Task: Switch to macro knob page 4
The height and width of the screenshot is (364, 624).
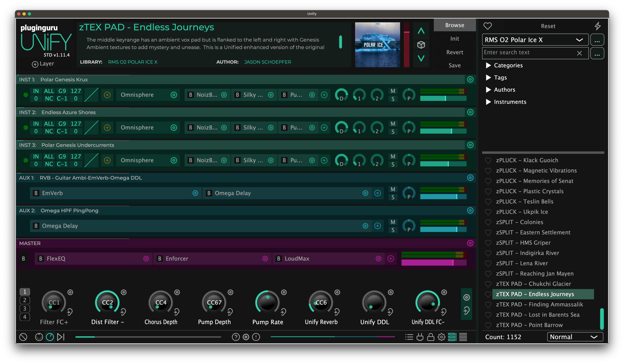Action: pyautogui.click(x=25, y=317)
